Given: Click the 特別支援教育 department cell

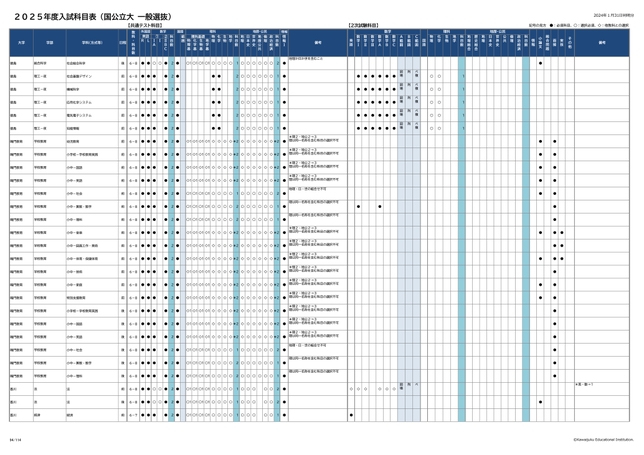Looking at the screenshot, I should coord(77,298).
